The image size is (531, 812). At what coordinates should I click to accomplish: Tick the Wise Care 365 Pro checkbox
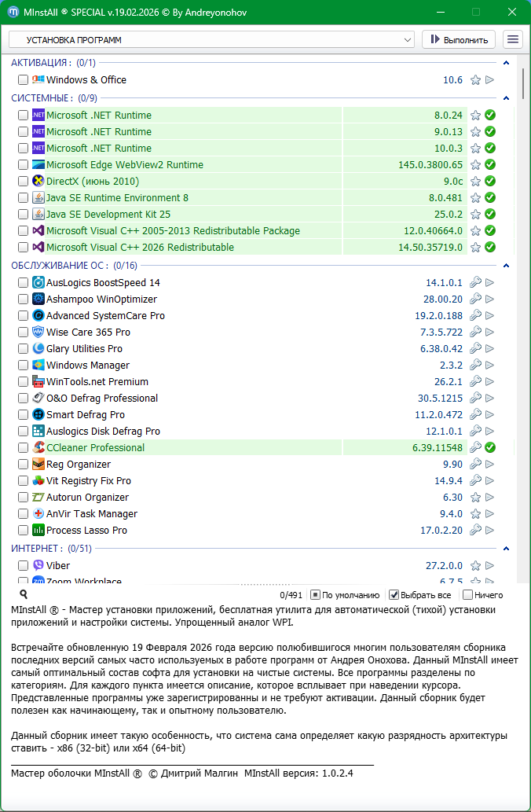tap(23, 333)
